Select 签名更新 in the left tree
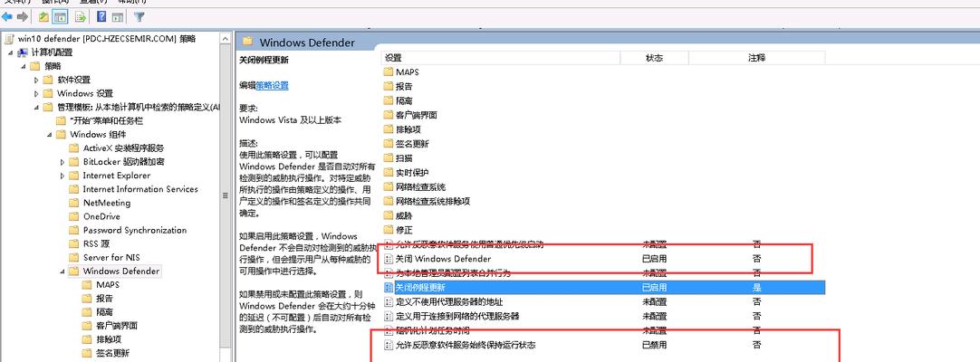The image size is (980, 362). (113, 353)
